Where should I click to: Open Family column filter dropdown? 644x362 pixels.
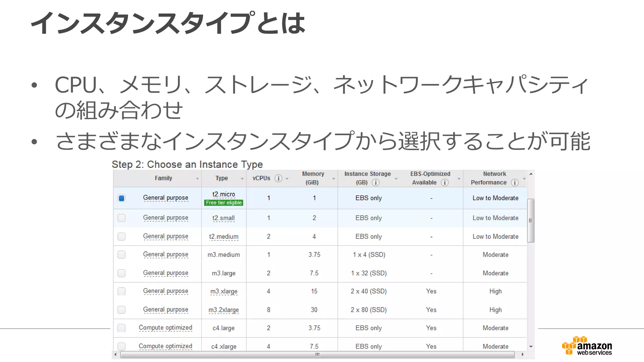pyautogui.click(x=197, y=179)
